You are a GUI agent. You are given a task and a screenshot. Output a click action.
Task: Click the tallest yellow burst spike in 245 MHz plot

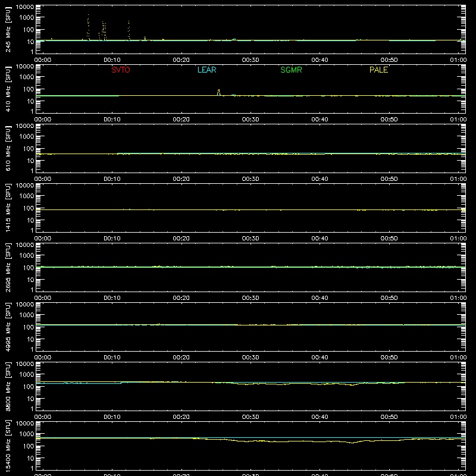click(88, 27)
